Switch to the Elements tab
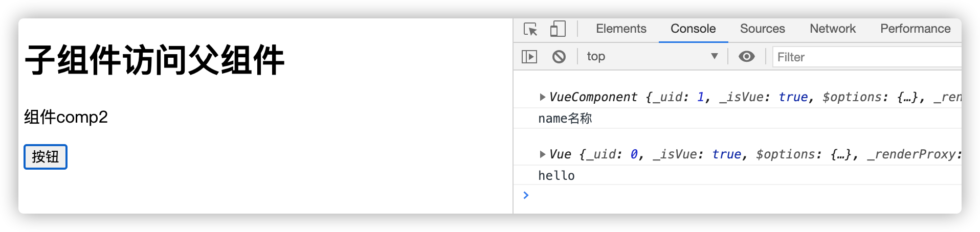 click(x=621, y=29)
